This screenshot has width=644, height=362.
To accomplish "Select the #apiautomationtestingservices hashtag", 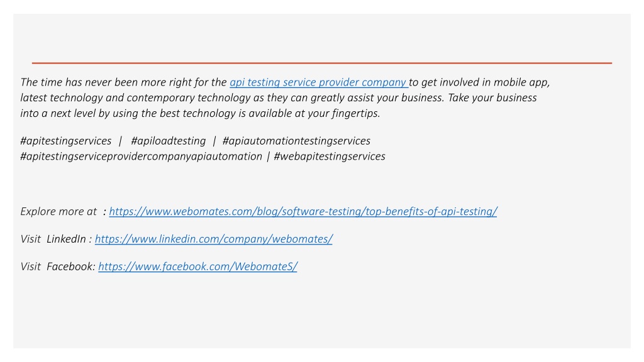I will coord(296,141).
